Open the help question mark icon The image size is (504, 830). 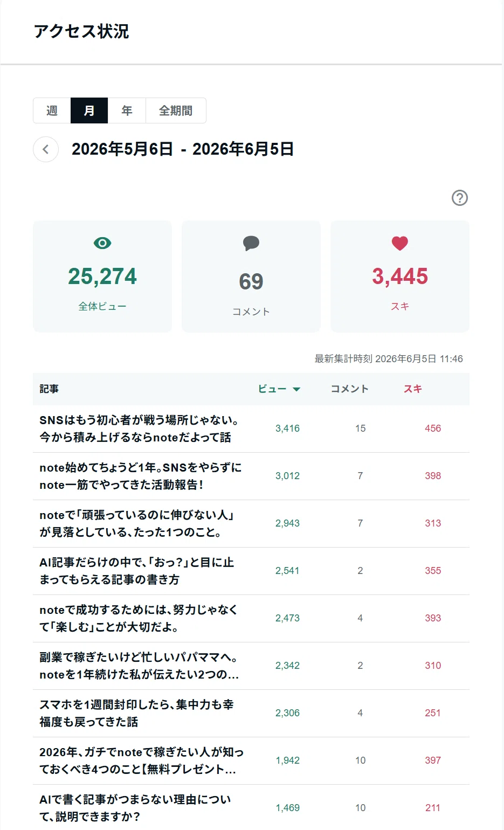460,198
